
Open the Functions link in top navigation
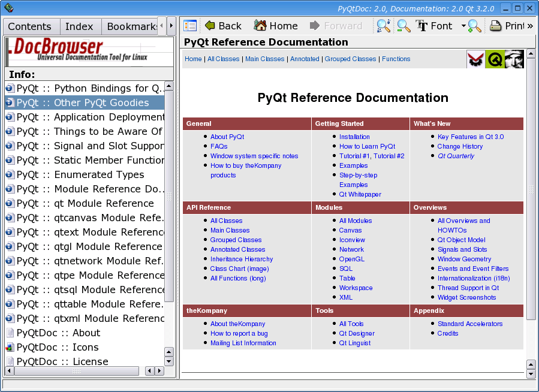click(396, 59)
